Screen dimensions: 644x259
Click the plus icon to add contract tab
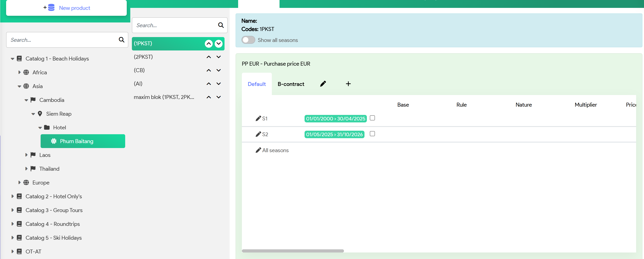click(348, 84)
